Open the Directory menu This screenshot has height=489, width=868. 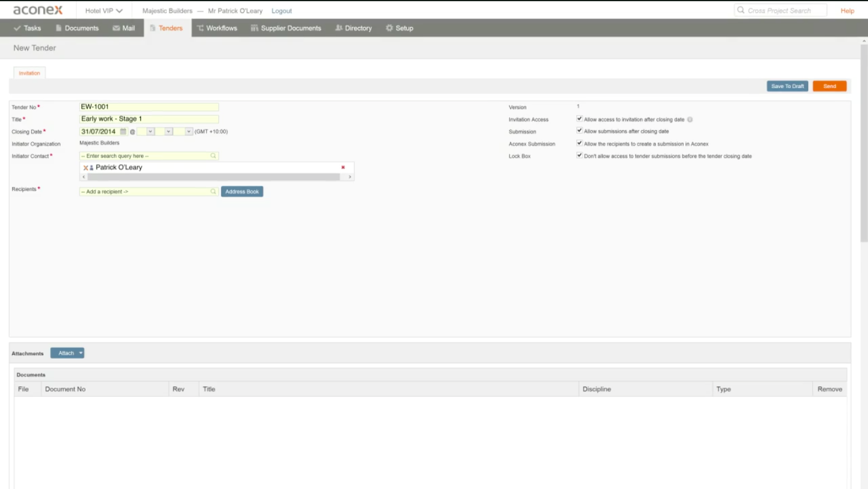[354, 28]
